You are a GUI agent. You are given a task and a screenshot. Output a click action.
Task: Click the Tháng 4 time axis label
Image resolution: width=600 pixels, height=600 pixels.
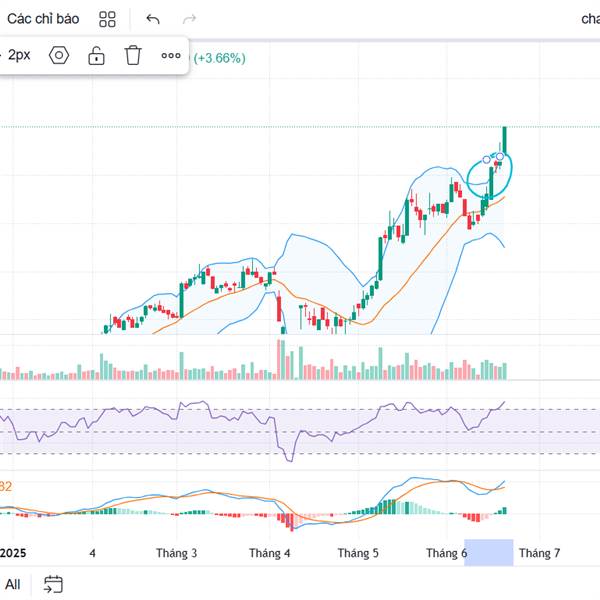pos(269,553)
